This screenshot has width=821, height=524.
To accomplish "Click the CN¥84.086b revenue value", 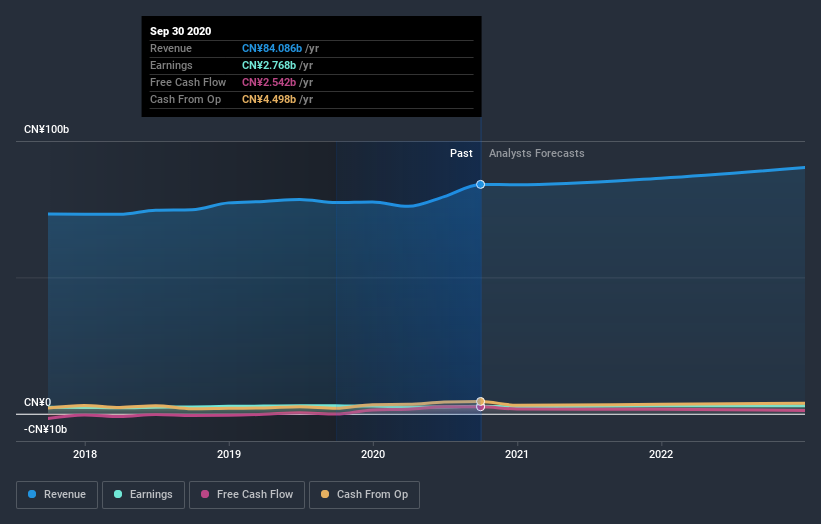I will 272,48.
